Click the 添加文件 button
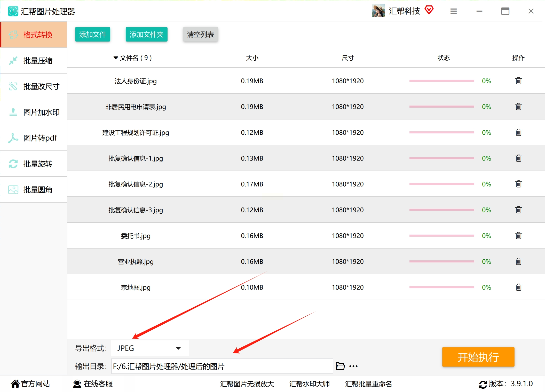This screenshot has width=545, height=392. pos(92,34)
